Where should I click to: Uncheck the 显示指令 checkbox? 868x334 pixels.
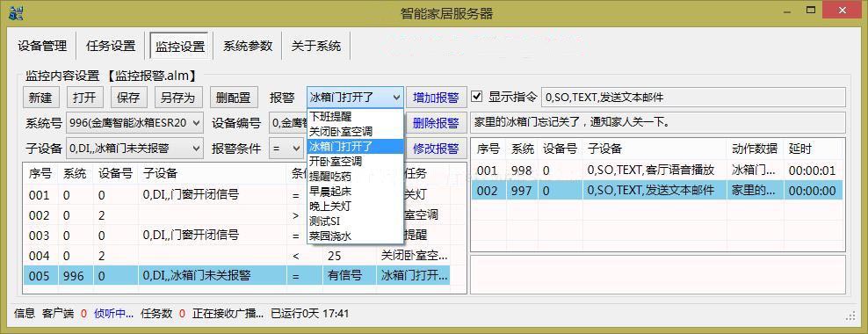tap(477, 97)
